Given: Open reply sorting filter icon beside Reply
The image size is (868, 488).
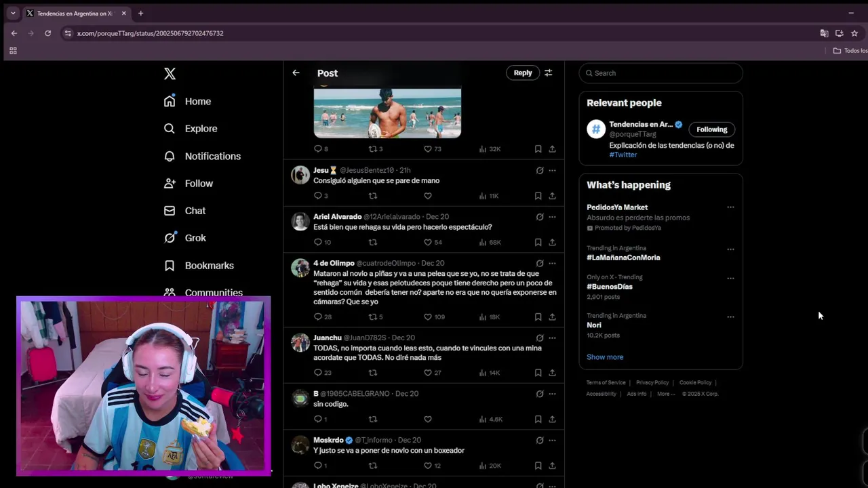Looking at the screenshot, I should [x=548, y=73].
